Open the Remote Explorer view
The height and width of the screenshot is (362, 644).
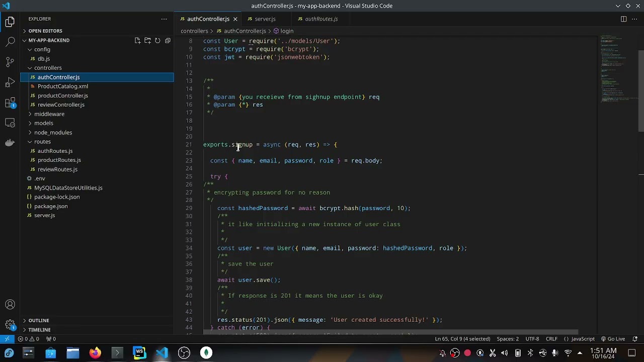10,123
